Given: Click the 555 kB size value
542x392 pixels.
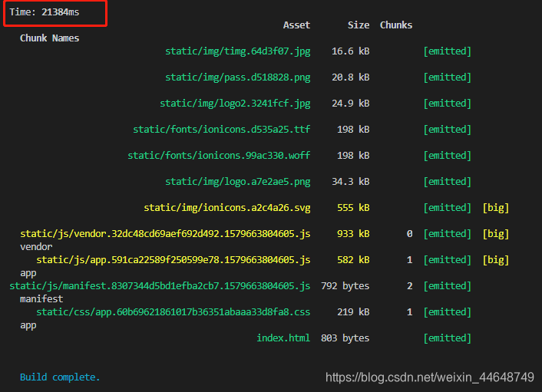Looking at the screenshot, I should pos(353,208).
